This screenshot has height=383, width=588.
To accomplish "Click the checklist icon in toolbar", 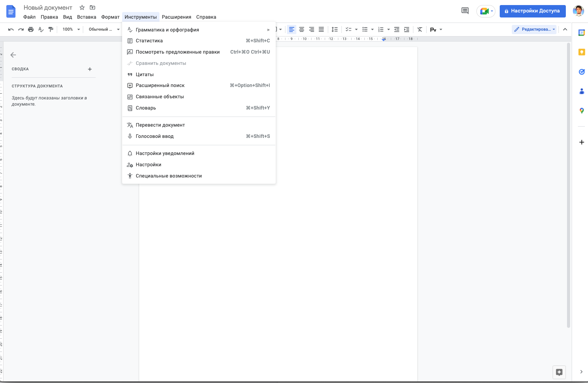I will [x=348, y=30].
